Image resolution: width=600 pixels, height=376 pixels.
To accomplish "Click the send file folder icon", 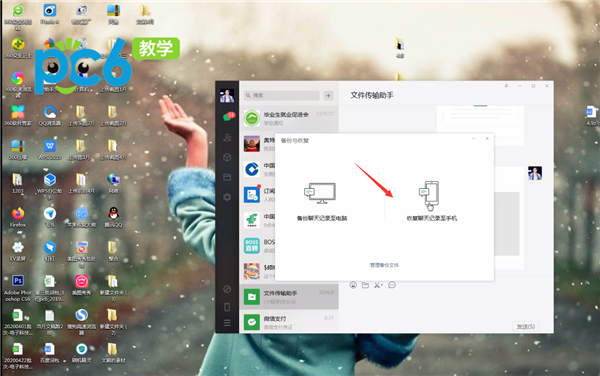I will pos(365,285).
